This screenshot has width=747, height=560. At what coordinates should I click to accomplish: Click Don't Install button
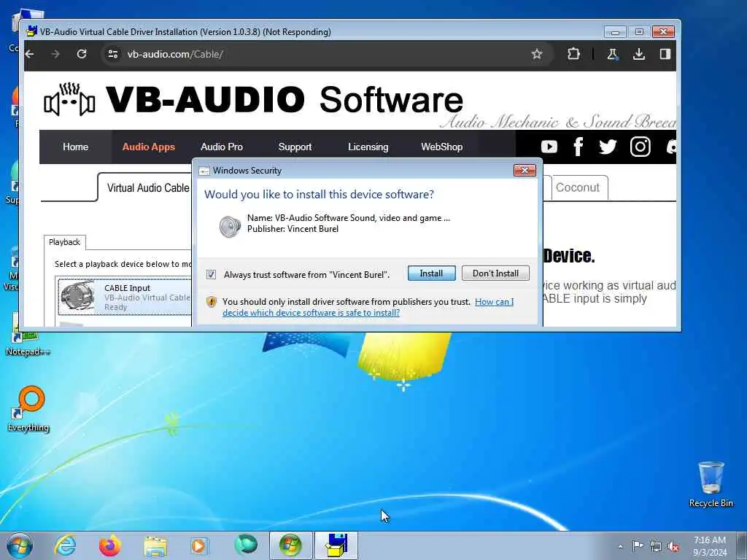(x=495, y=273)
